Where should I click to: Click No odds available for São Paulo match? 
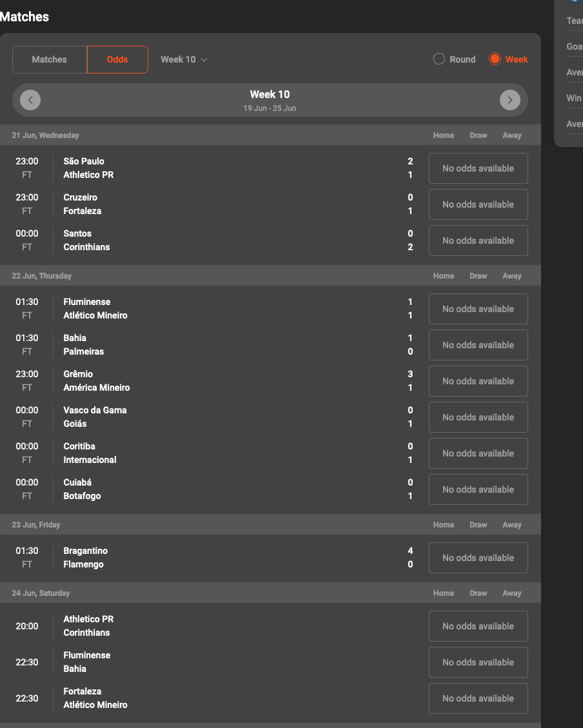coord(478,168)
